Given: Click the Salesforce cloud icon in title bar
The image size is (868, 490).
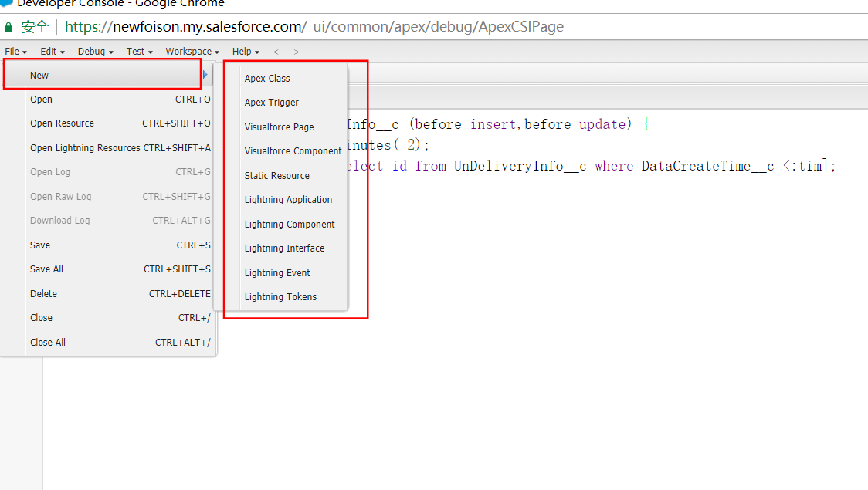Looking at the screenshot, I should point(6,3).
